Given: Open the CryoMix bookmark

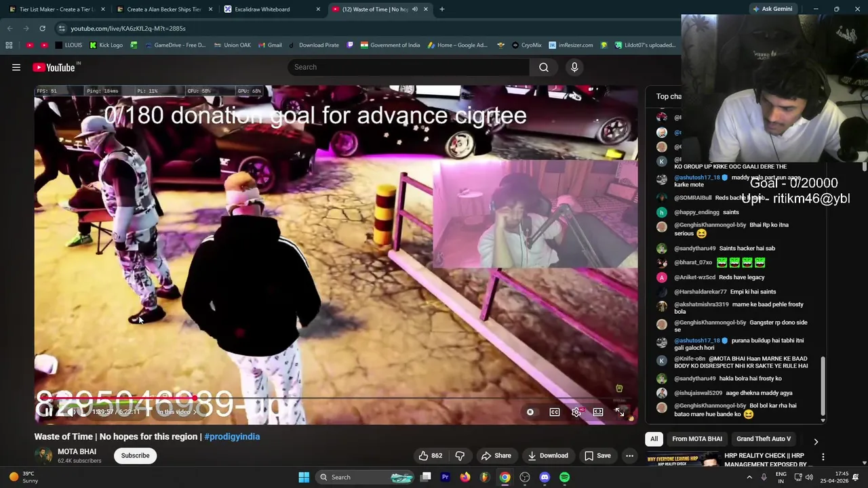Looking at the screenshot, I should 526,45.
